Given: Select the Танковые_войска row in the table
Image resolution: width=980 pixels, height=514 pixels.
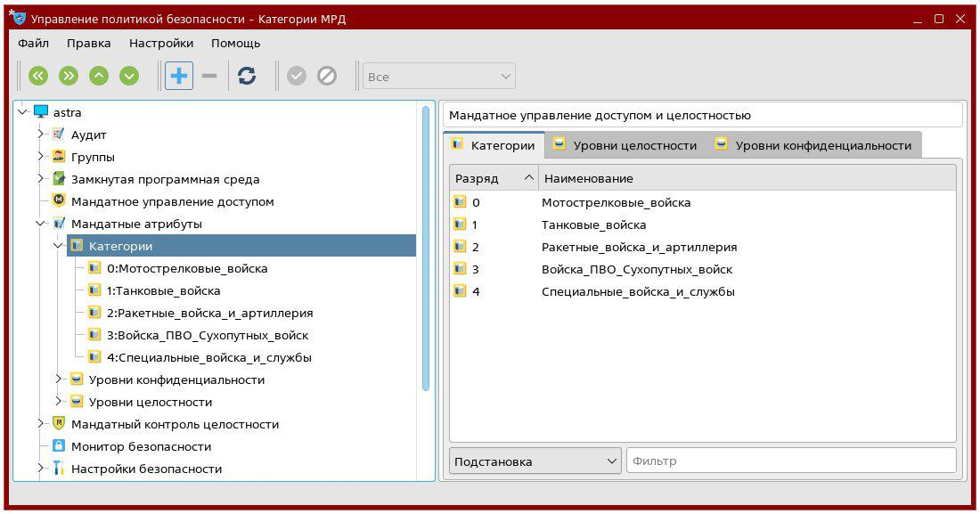Looking at the screenshot, I should tap(593, 224).
